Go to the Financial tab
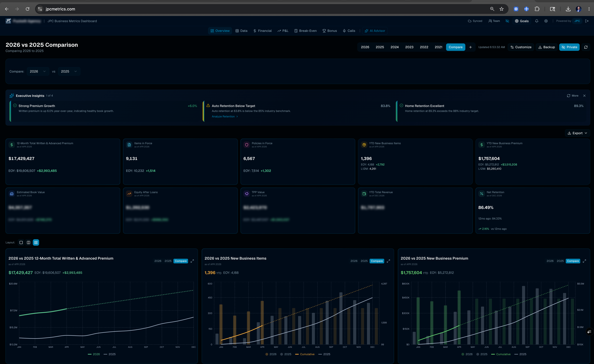 262,31
